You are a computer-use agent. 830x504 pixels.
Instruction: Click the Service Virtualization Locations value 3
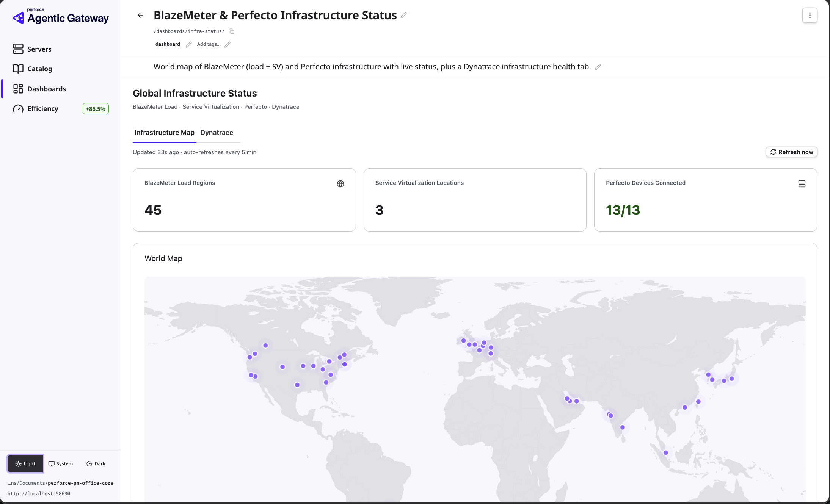(x=380, y=210)
